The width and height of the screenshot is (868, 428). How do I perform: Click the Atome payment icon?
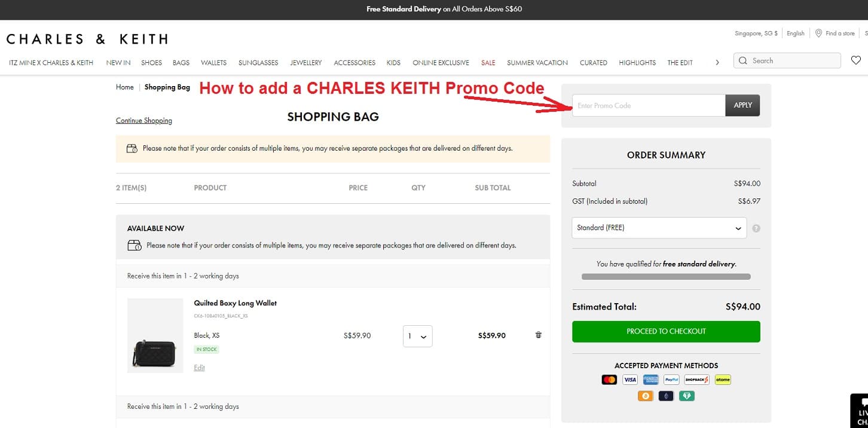click(x=723, y=379)
